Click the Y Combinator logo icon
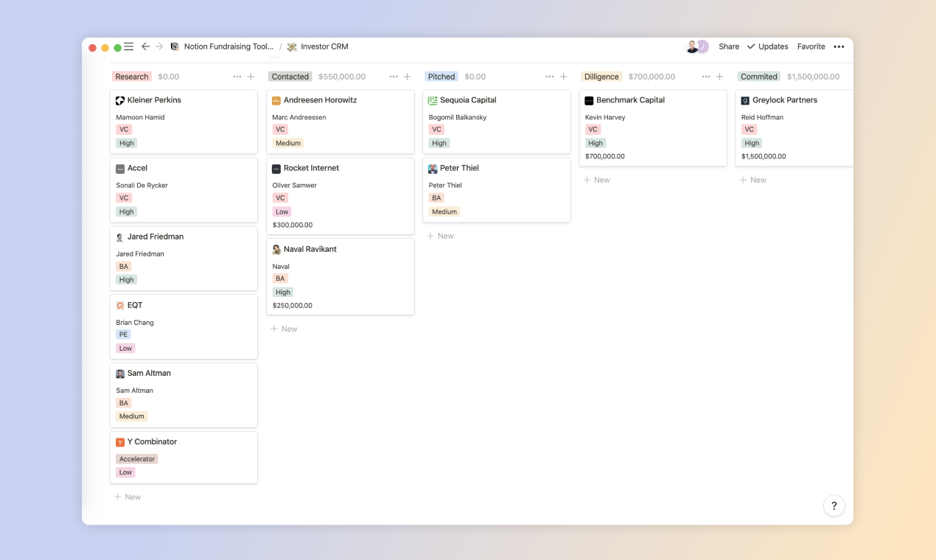 coord(120,442)
